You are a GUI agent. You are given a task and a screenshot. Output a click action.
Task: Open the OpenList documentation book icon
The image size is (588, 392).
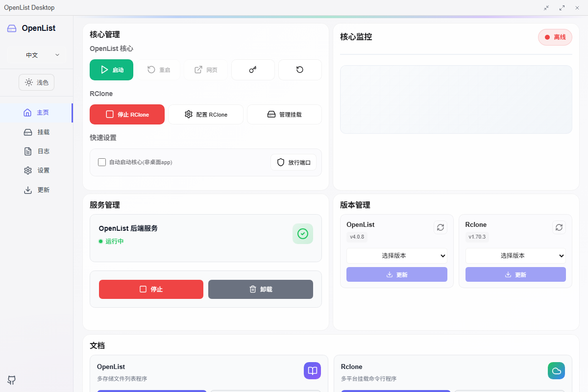point(312,371)
